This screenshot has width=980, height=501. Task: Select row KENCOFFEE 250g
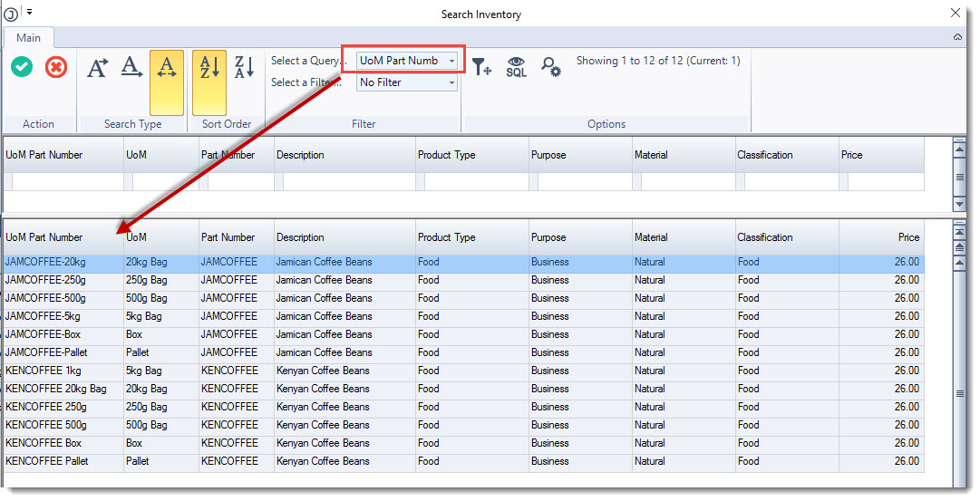[x=463, y=407]
